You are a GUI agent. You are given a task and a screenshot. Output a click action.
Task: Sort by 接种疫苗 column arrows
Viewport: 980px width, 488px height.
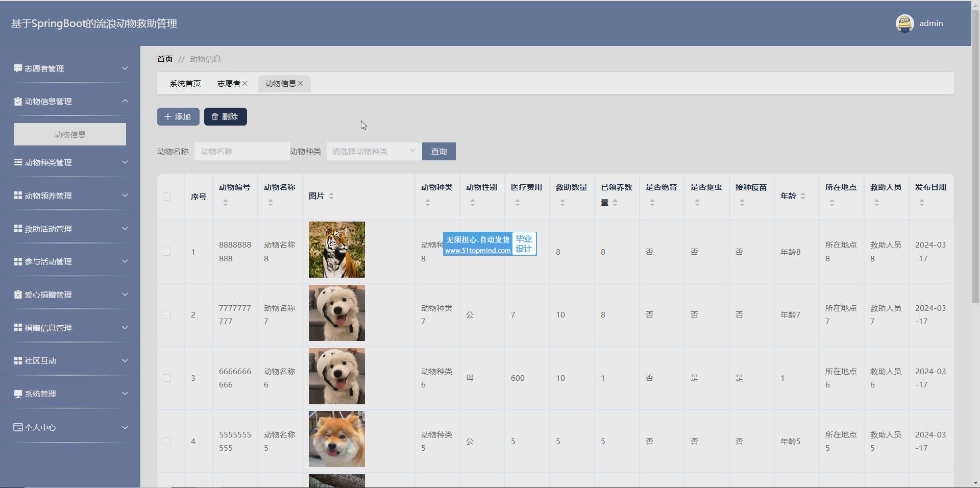[742, 203]
